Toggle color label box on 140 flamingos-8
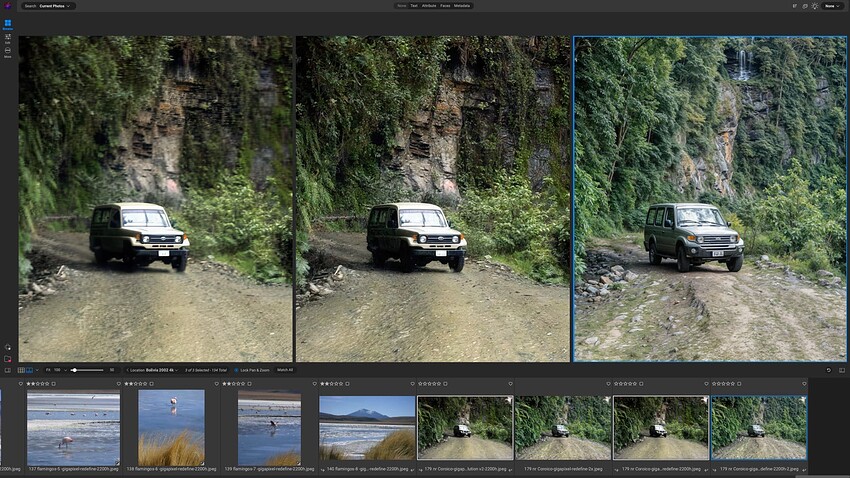Viewport: 850px width, 478px height. point(347,384)
